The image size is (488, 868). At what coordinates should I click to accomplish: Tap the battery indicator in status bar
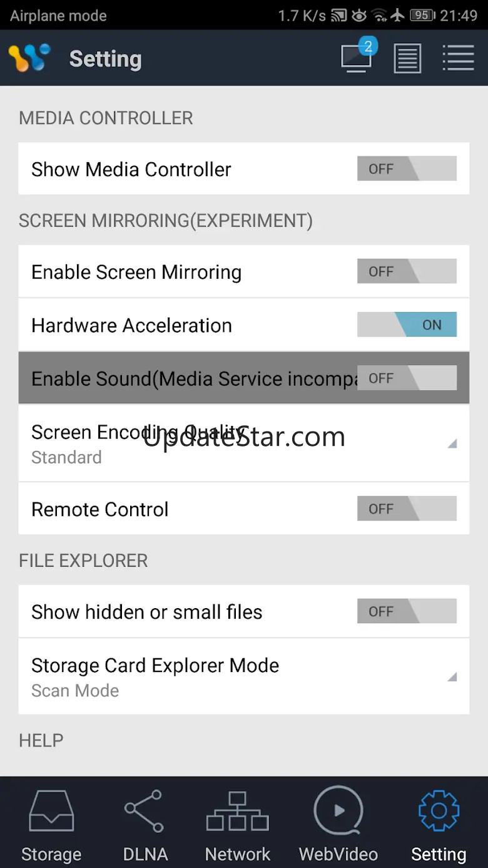[422, 15]
